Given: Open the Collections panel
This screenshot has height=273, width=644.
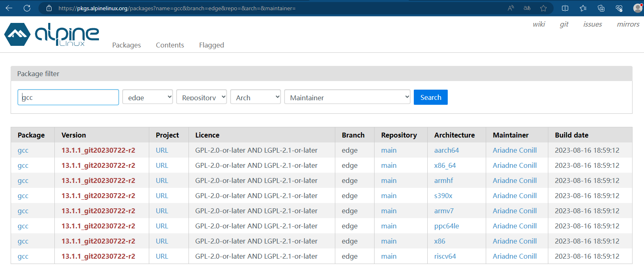Looking at the screenshot, I should [x=601, y=8].
